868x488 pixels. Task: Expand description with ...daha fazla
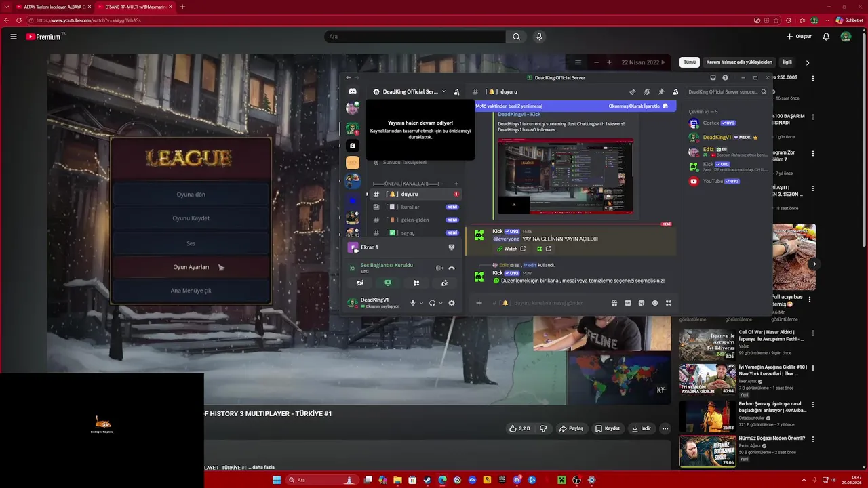pos(261,467)
